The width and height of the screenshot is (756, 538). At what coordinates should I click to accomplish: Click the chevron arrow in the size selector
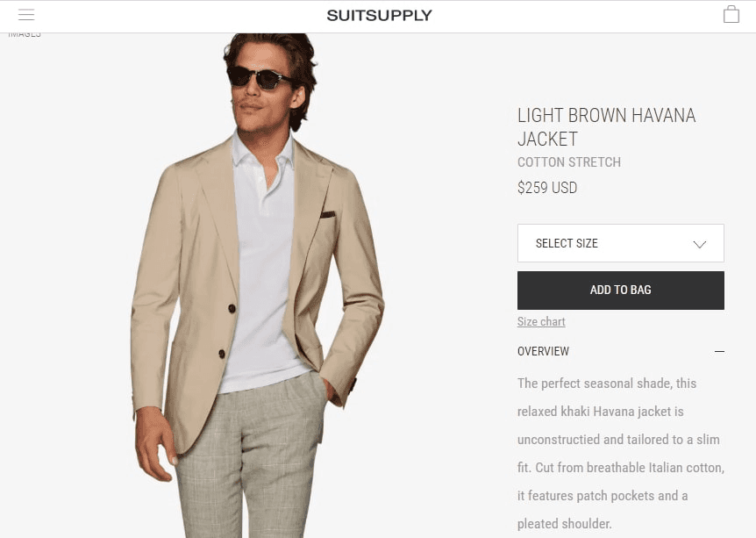pos(699,244)
